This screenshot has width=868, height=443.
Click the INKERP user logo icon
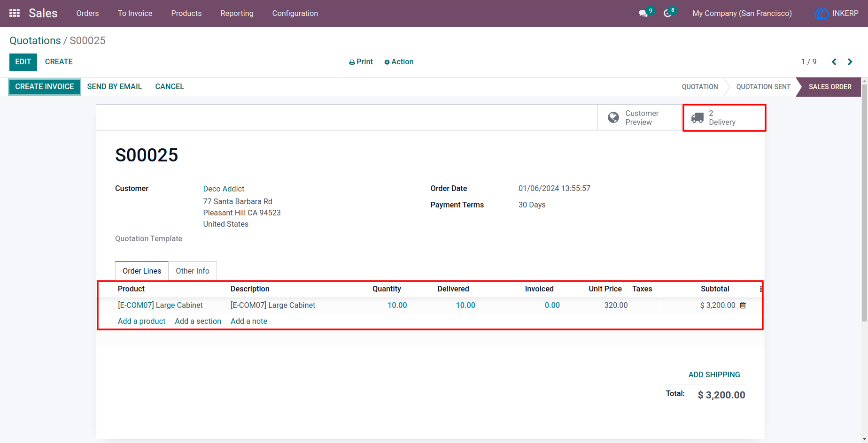tap(821, 14)
